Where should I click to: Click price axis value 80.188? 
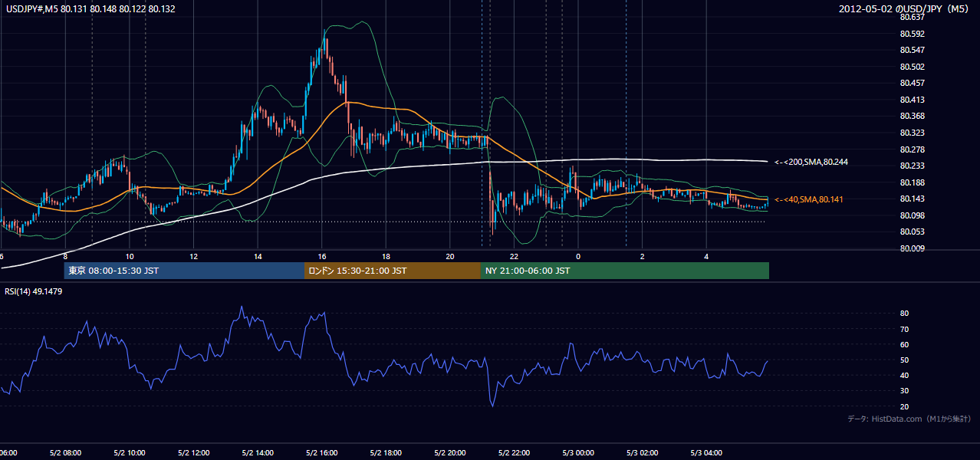tap(912, 182)
